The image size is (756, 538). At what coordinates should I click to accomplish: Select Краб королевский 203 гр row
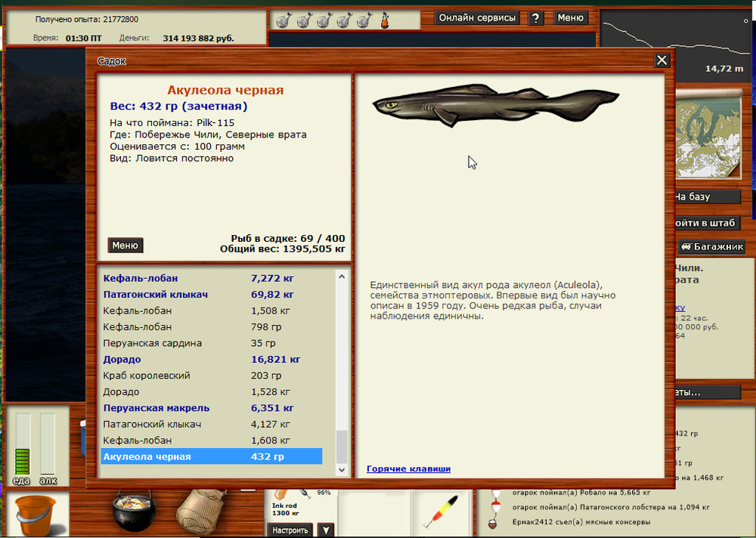(211, 376)
